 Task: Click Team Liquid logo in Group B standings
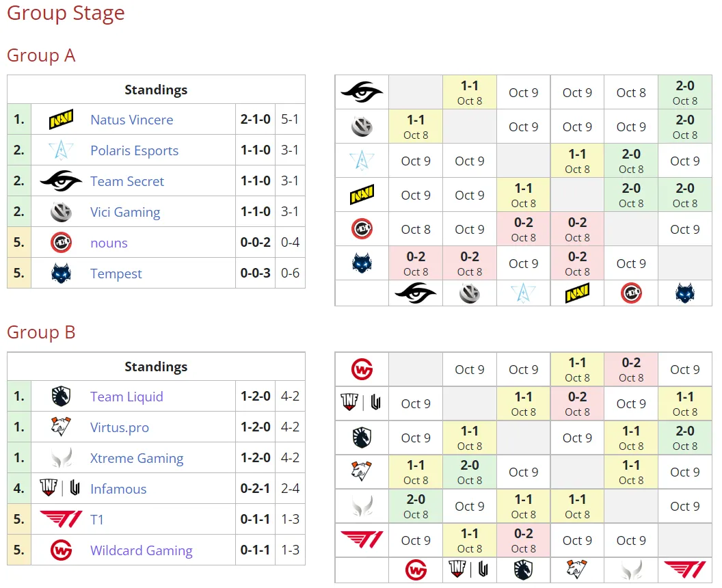[61, 397]
